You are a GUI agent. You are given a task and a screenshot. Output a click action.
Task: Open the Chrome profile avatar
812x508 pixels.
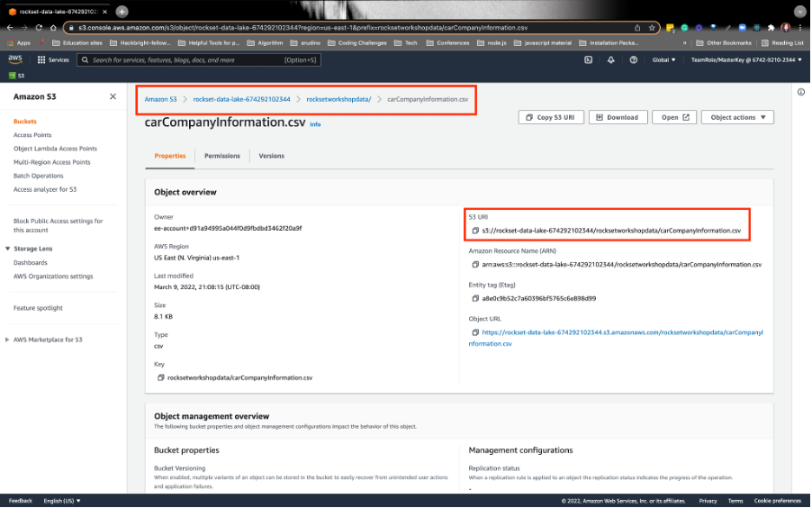pos(786,28)
